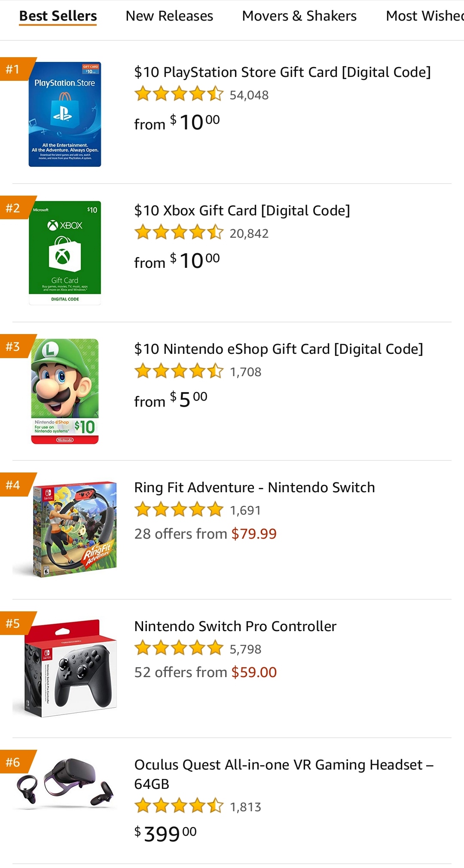The height and width of the screenshot is (868, 464).
Task: Open reviews via 54,048 ratings count
Action: [249, 95]
